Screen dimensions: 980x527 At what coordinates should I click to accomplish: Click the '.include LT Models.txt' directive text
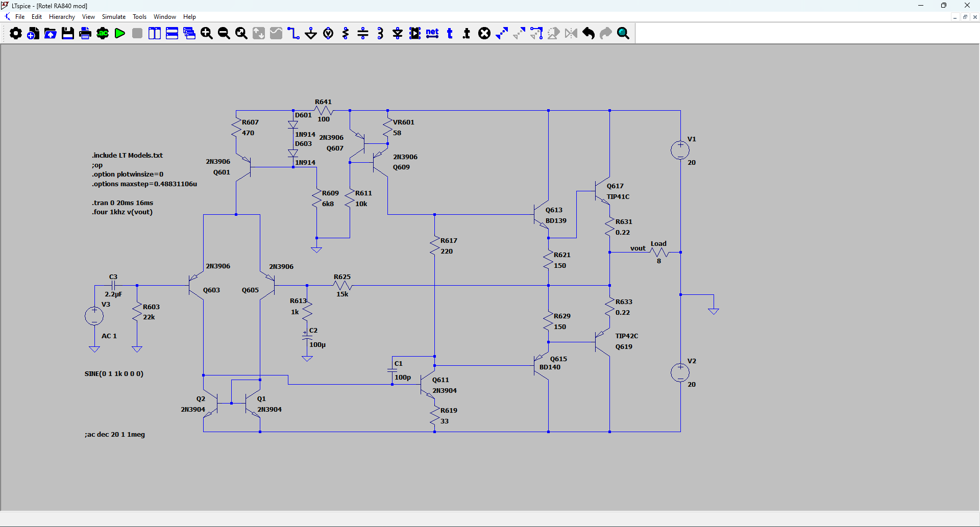click(x=128, y=156)
